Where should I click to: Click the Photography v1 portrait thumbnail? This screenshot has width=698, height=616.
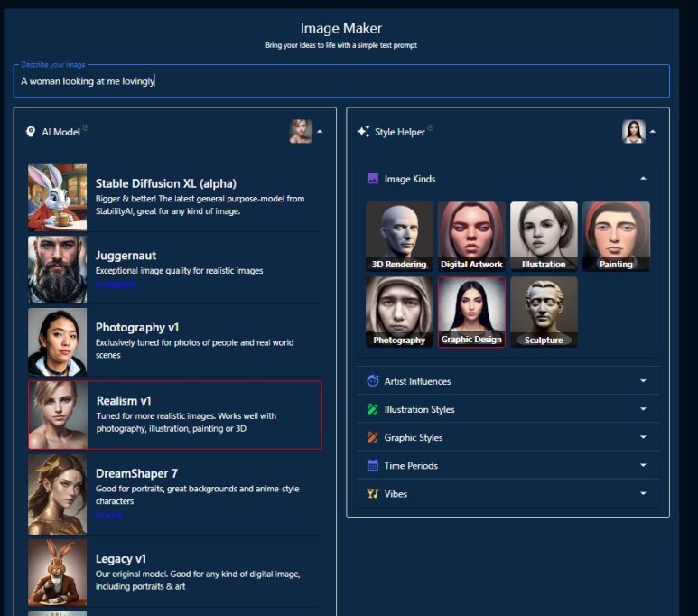58,341
